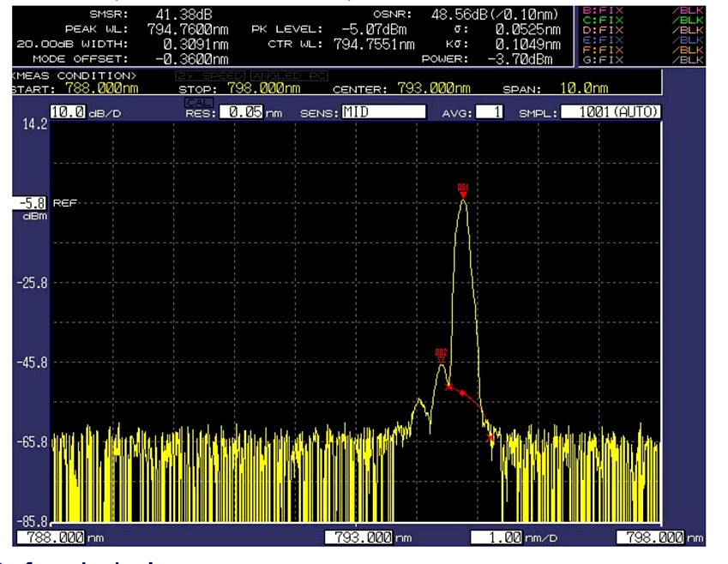The image size is (728, 564).
Task: Click the AVG count field
Action: click(490, 112)
